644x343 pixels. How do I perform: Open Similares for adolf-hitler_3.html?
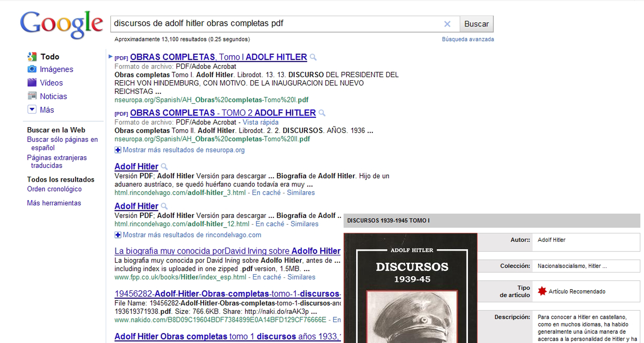pyautogui.click(x=301, y=193)
